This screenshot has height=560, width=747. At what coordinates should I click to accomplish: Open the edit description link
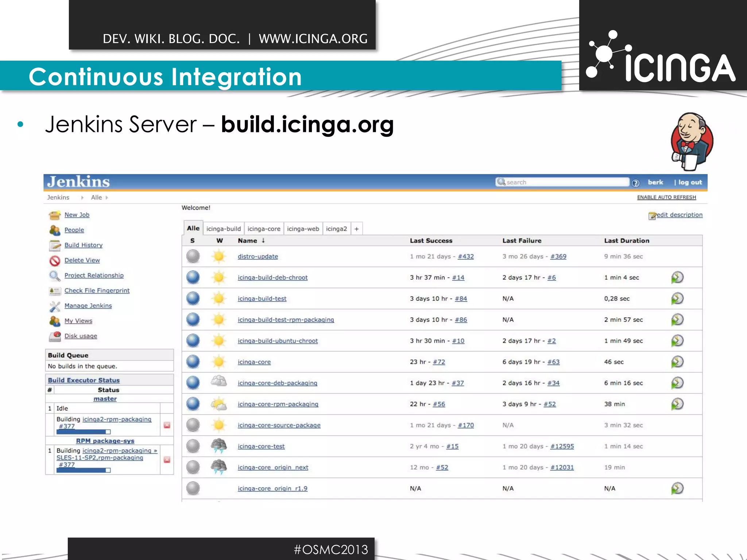click(x=680, y=215)
